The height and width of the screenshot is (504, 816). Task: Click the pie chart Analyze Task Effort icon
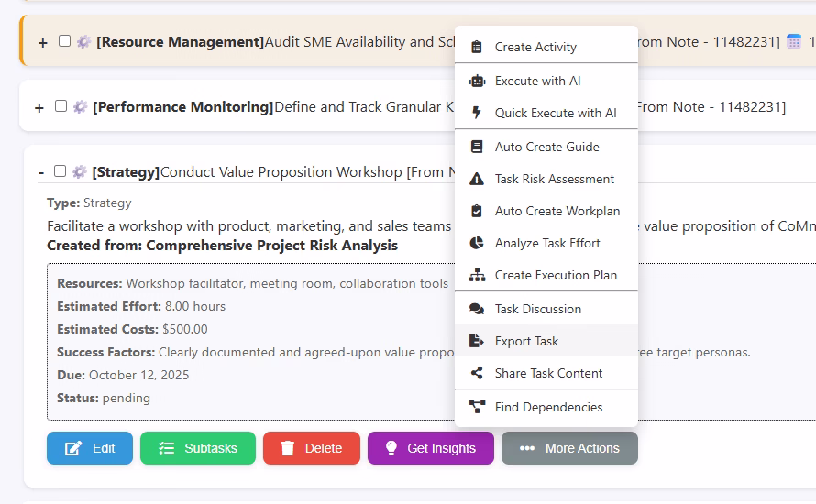476,243
